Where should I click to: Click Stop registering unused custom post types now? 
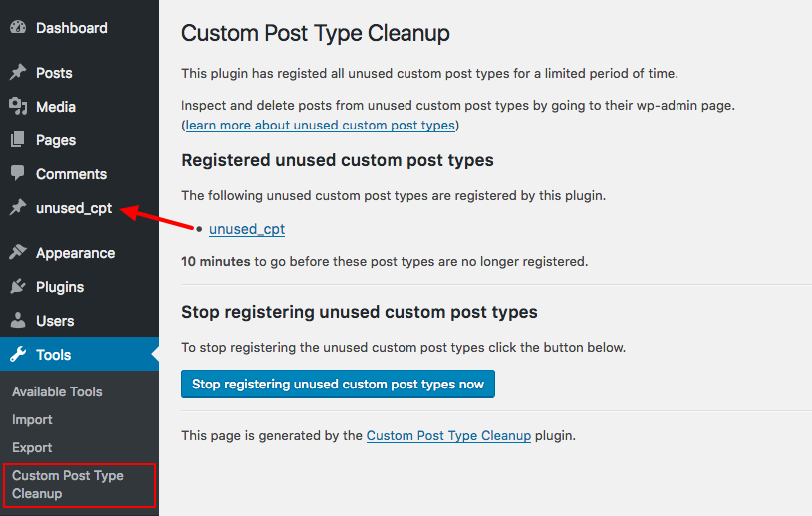click(338, 385)
